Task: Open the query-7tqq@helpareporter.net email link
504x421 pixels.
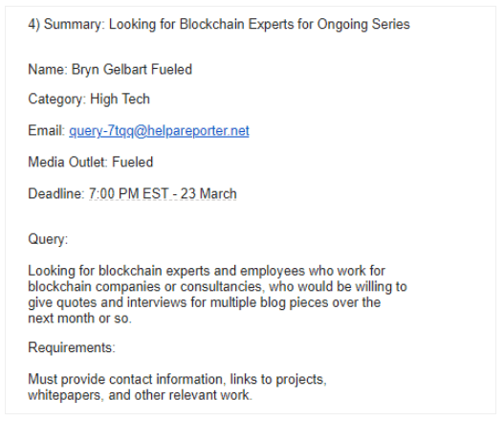Action: click(159, 131)
